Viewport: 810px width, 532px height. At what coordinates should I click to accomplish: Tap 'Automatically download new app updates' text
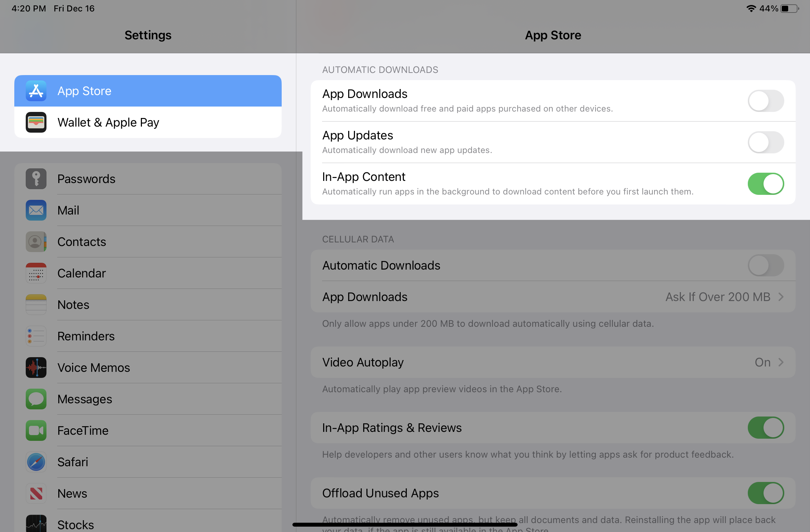tap(407, 150)
